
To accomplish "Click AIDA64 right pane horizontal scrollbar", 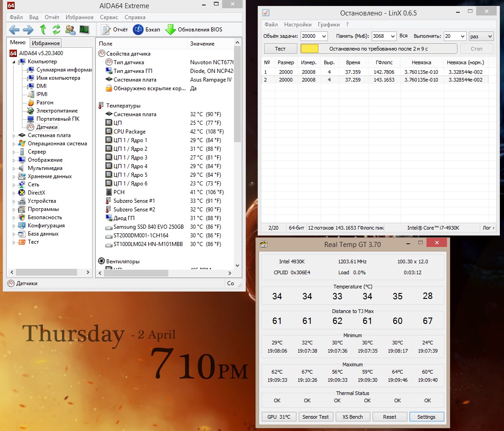I will pyautogui.click(x=135, y=273).
